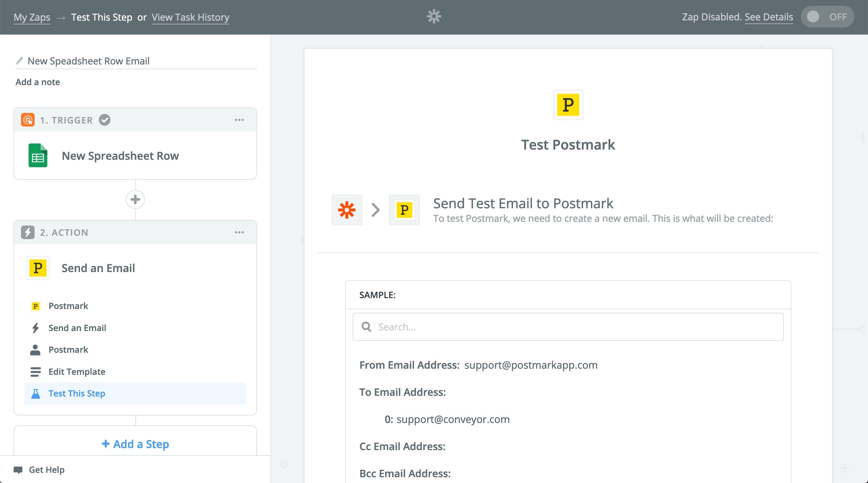Click the magnifier icon in sample search

pyautogui.click(x=366, y=327)
